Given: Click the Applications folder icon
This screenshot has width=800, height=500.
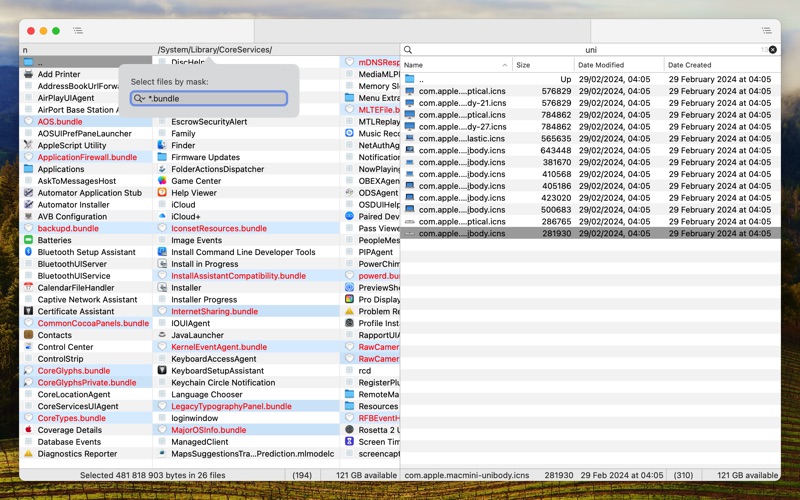Looking at the screenshot, I should pyautogui.click(x=29, y=169).
